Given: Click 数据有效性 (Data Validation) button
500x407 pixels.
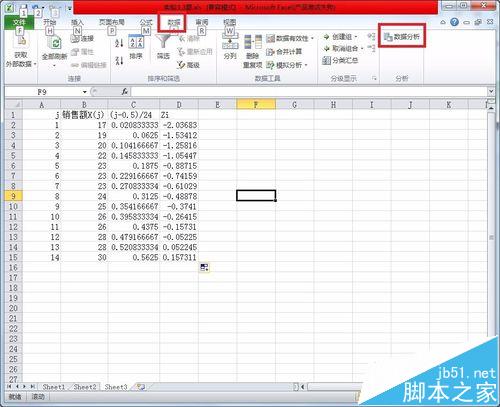Looking at the screenshot, I should point(287,39).
